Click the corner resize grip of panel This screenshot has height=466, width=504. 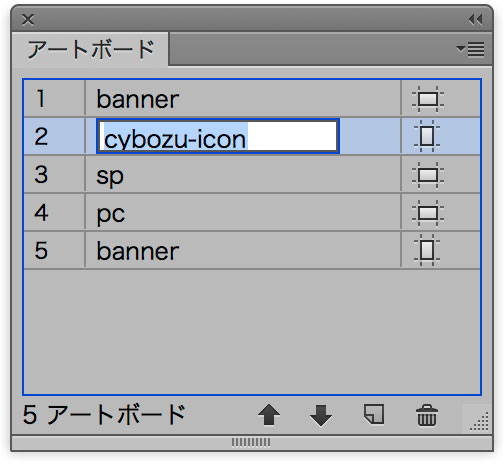coord(479,422)
